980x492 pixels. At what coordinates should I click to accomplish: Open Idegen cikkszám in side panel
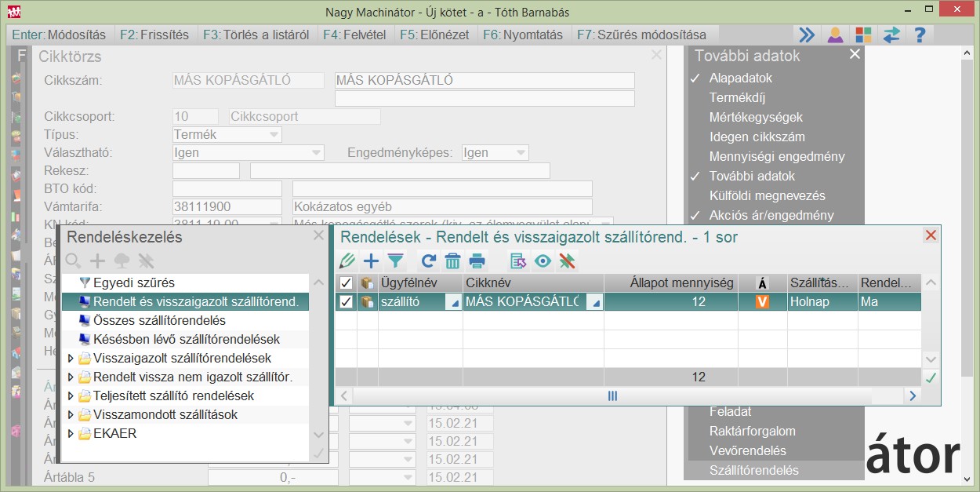click(757, 137)
